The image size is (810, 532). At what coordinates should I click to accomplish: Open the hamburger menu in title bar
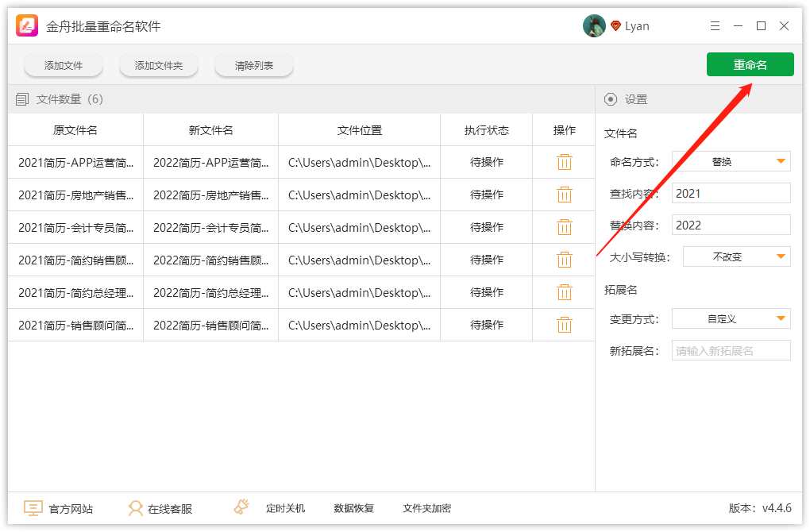(715, 26)
